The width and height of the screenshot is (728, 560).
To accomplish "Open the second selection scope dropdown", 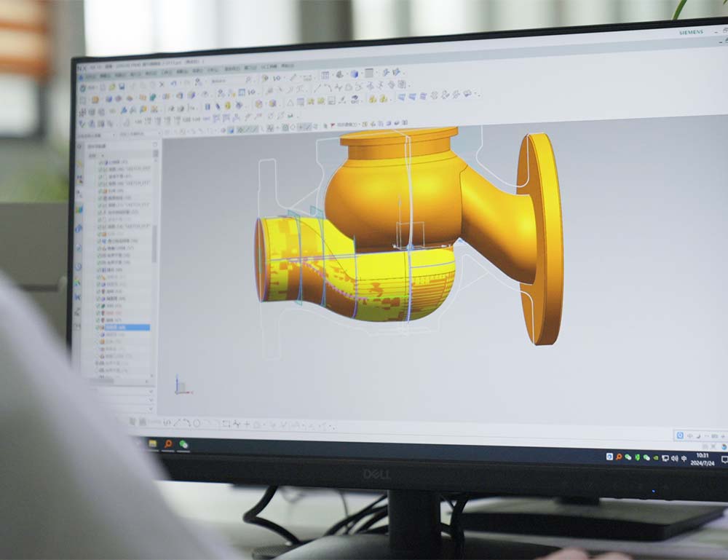I will pyautogui.click(x=141, y=134).
